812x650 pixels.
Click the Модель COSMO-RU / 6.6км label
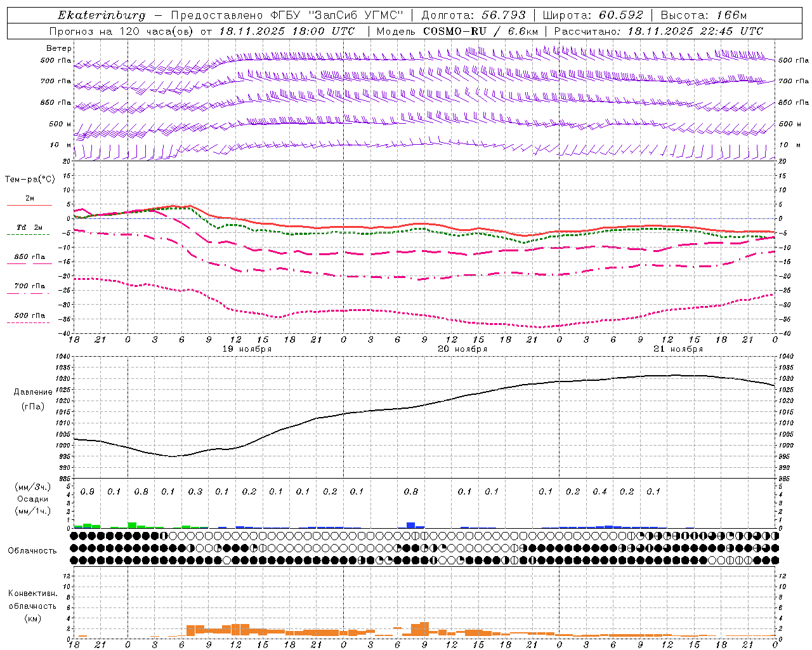pyautogui.click(x=457, y=31)
